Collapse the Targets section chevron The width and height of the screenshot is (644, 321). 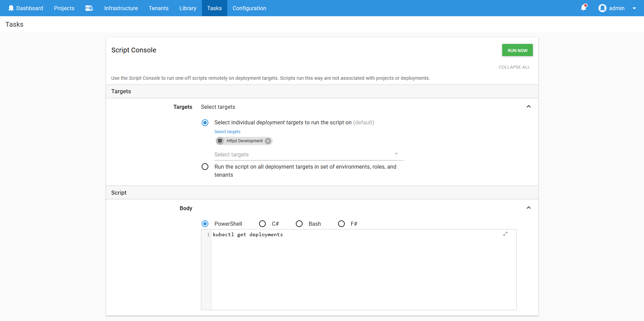click(x=529, y=106)
